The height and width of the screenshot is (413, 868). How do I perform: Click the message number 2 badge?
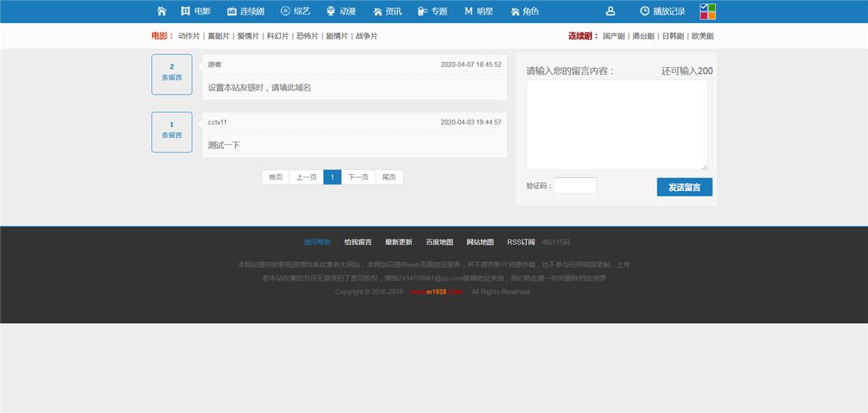172,75
